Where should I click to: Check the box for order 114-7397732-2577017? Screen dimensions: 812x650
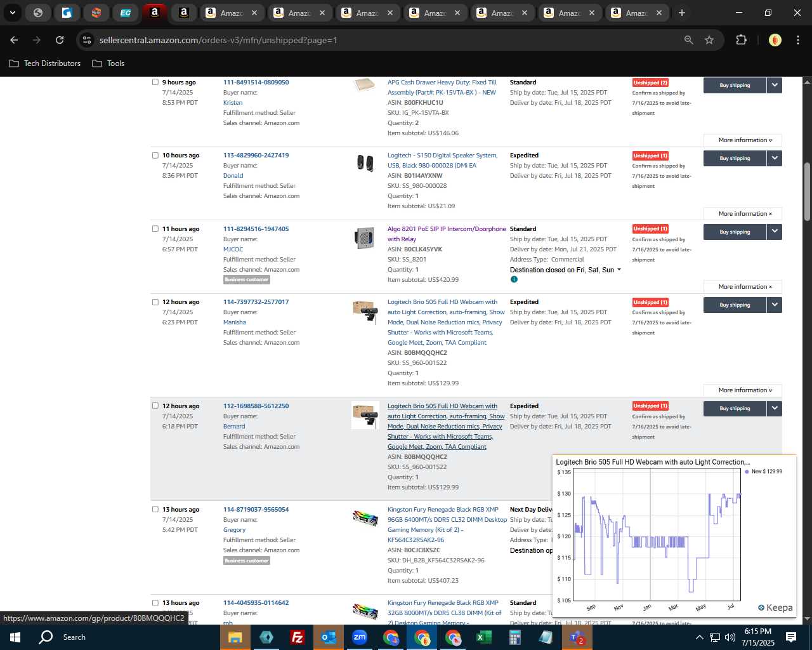155,302
